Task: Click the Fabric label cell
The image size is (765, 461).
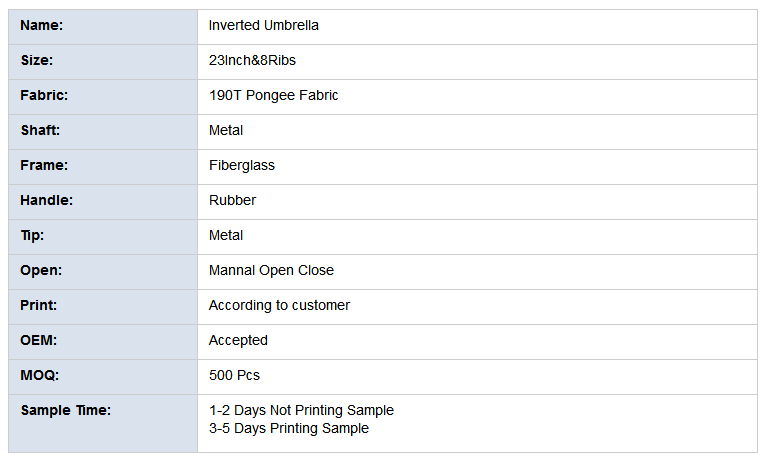Action: (103, 97)
